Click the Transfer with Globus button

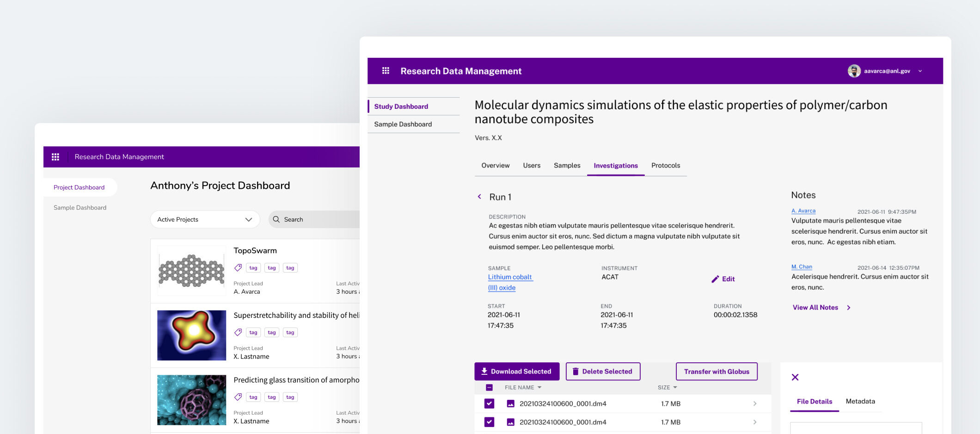[716, 372]
